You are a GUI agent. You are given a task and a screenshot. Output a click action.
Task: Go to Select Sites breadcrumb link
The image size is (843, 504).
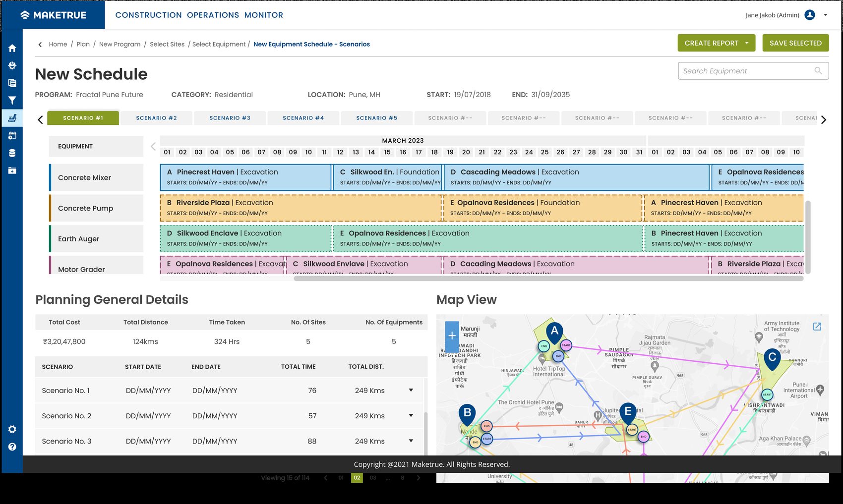(x=167, y=44)
